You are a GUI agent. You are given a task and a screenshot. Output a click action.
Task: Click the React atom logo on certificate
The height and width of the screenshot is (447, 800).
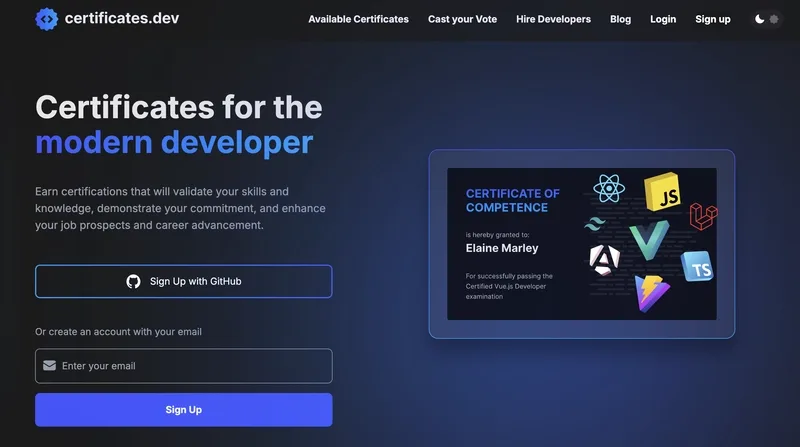609,188
